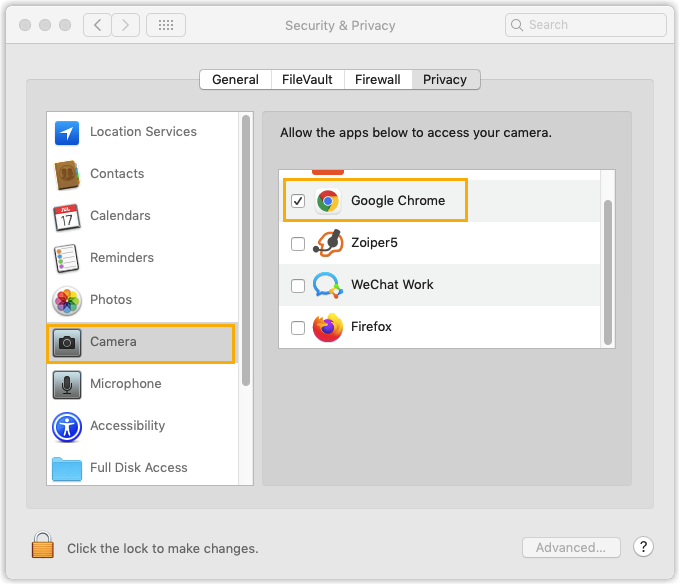Switch to the General tab
680x585 pixels.
pos(235,79)
